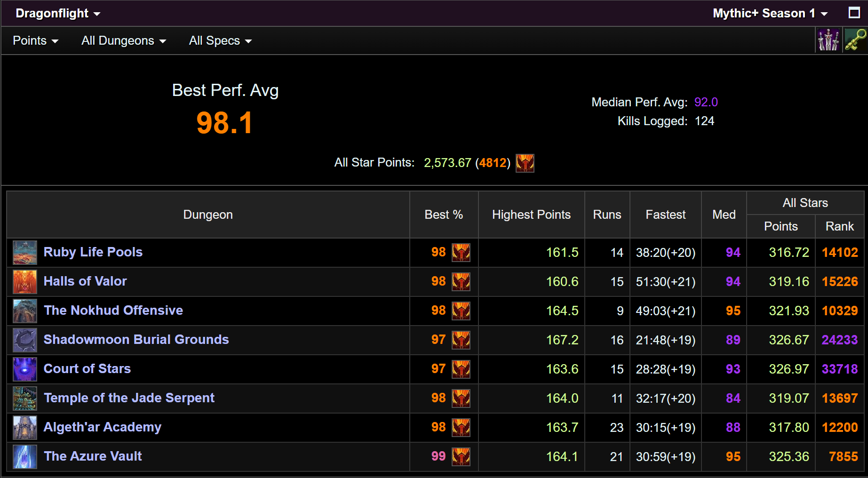Screen dimensions: 868x478
Task: Click the Temple of the Jade Serpent thumbnail
Action: [x=25, y=398]
